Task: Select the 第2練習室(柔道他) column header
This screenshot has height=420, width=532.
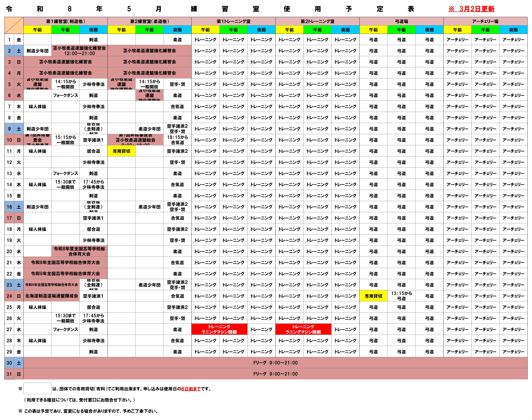Action: pyautogui.click(x=149, y=21)
